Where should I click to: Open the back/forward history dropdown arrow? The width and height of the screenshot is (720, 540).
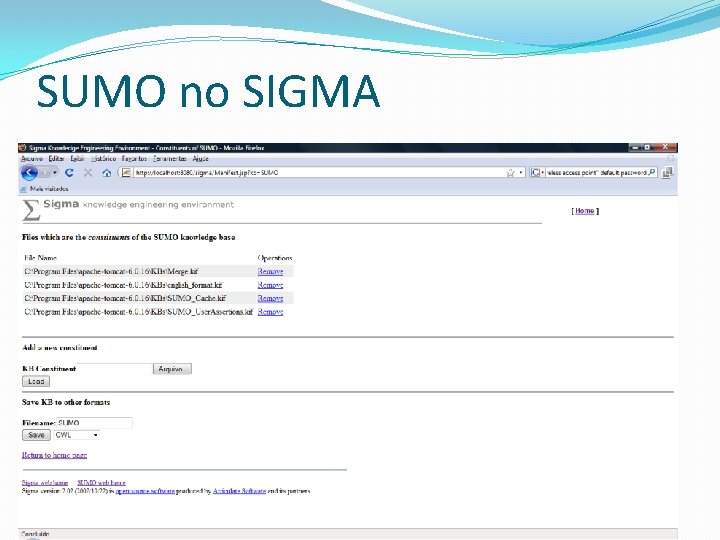(x=55, y=173)
